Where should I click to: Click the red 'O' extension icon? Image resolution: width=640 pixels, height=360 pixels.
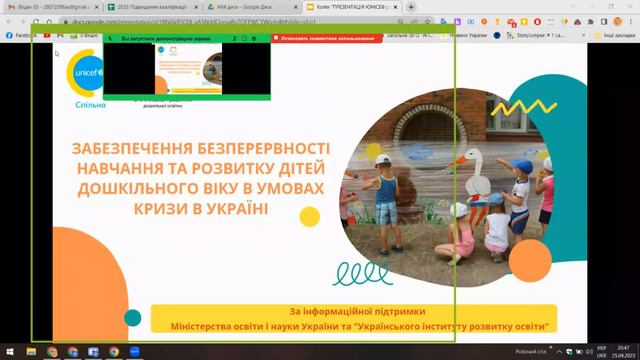point(537,22)
